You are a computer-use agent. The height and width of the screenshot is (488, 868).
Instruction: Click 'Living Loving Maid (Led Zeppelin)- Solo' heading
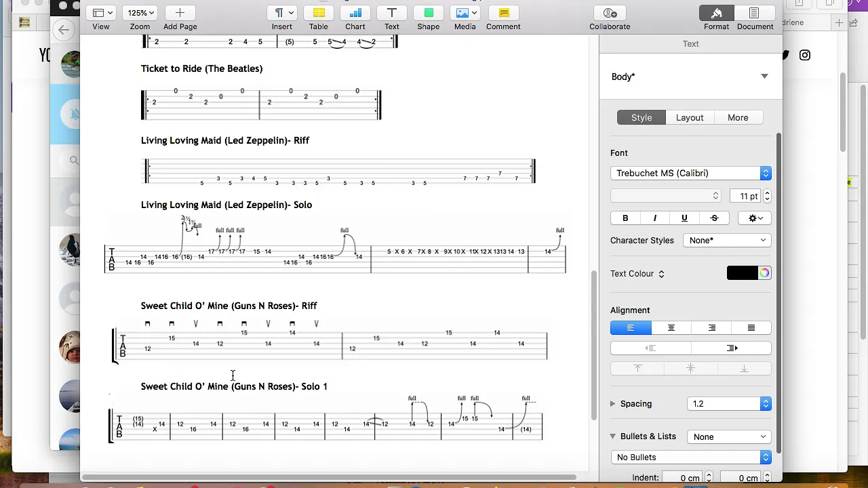click(x=226, y=205)
